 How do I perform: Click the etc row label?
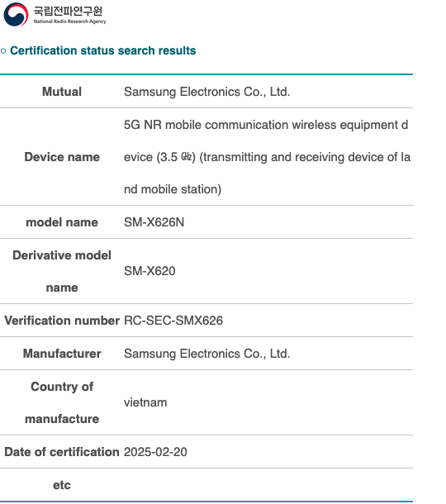(x=62, y=485)
